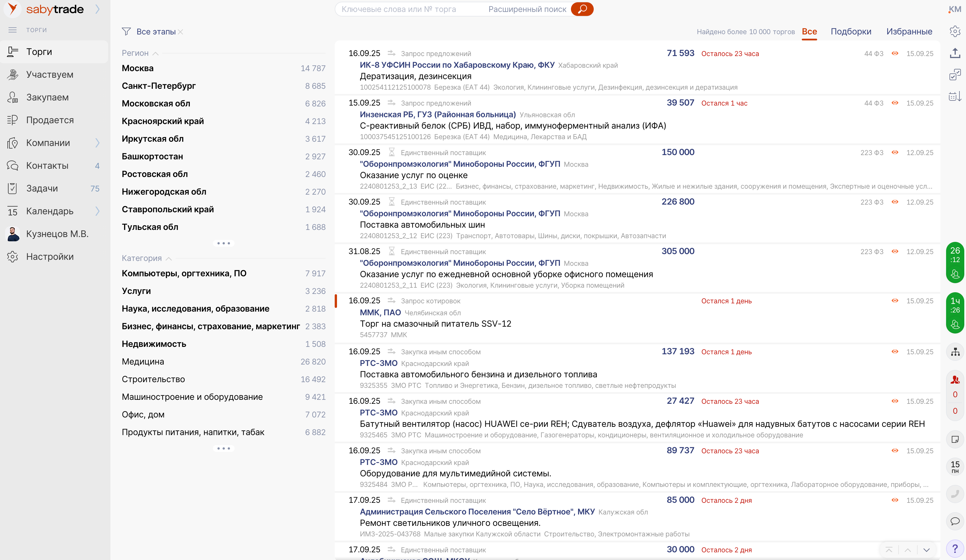Remove the Все этапы filter
966x560 pixels.
pyautogui.click(x=180, y=32)
